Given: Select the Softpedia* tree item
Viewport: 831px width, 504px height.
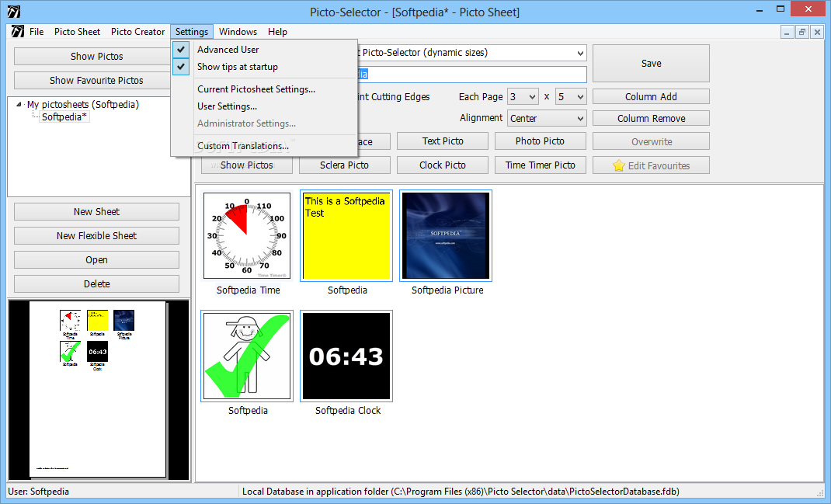Looking at the screenshot, I should click(64, 117).
